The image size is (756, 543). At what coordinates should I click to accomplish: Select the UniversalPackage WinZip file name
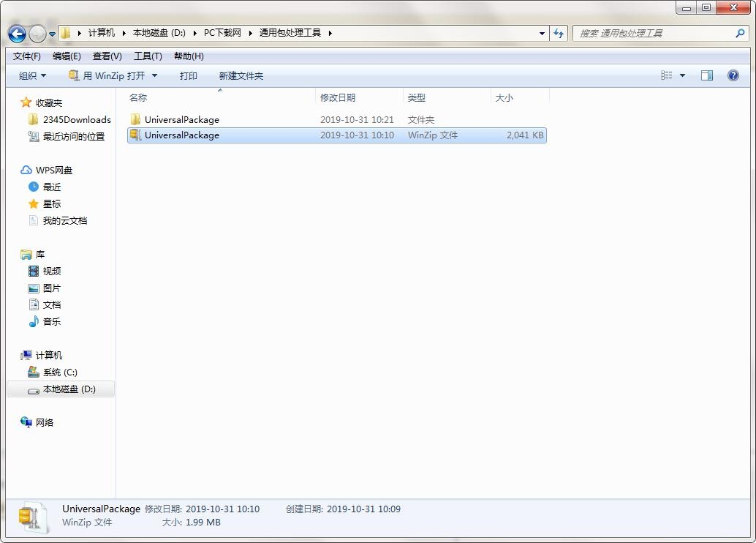pyautogui.click(x=182, y=135)
